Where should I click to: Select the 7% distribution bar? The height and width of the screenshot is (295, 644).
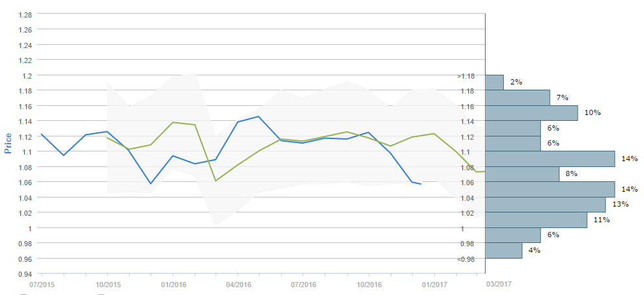[517, 97]
